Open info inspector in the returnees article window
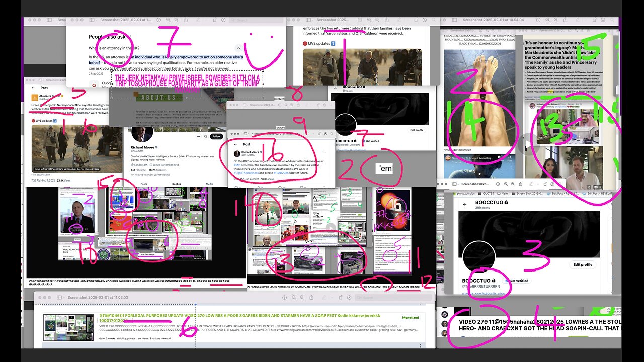The height and width of the screenshot is (362, 644). 360,20
